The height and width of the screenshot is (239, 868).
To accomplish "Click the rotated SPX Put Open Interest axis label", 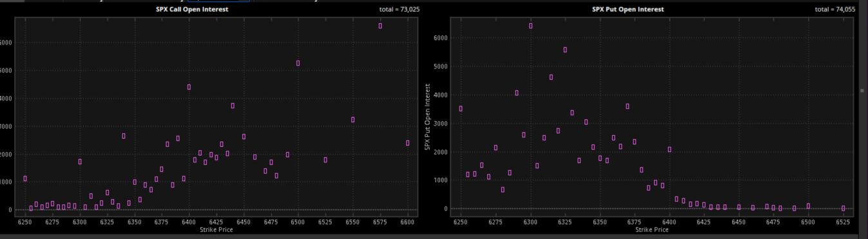I will tap(427, 117).
